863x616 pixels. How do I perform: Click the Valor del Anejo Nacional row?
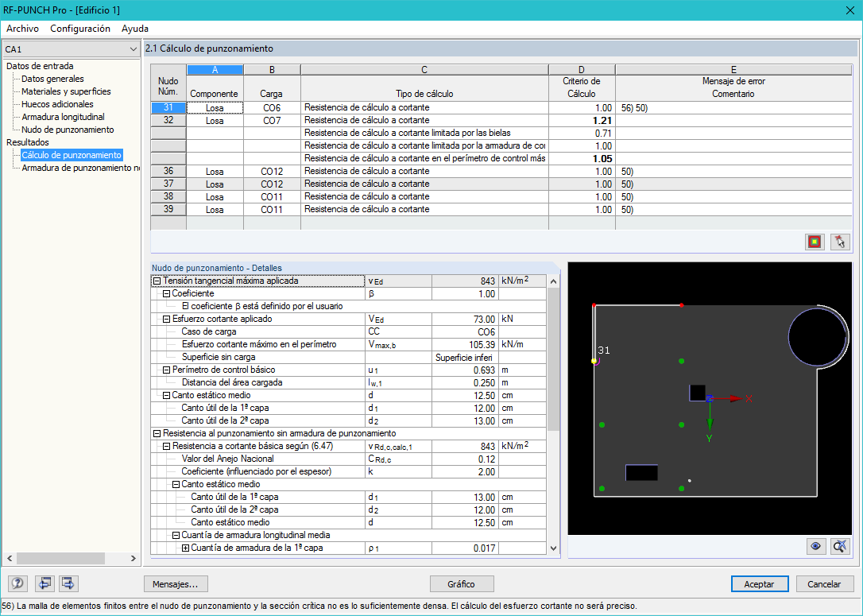click(348, 459)
